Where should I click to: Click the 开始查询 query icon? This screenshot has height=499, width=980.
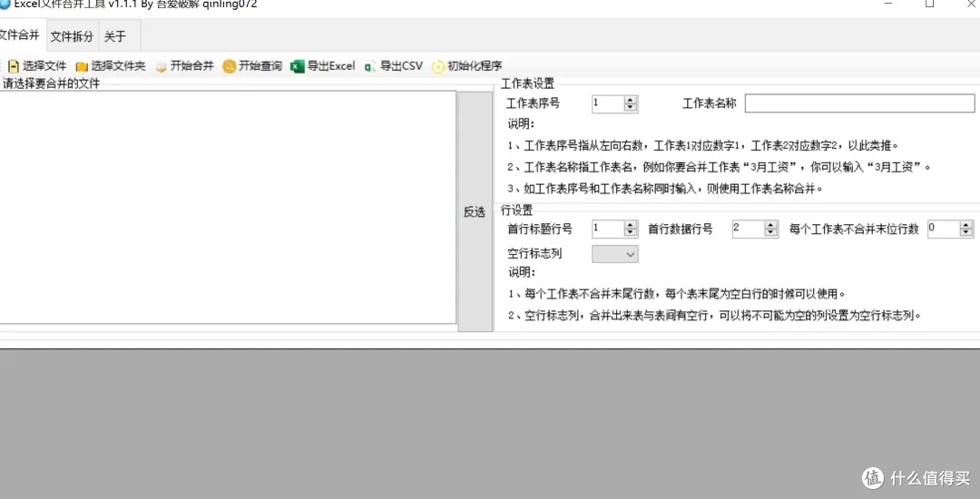click(x=230, y=66)
